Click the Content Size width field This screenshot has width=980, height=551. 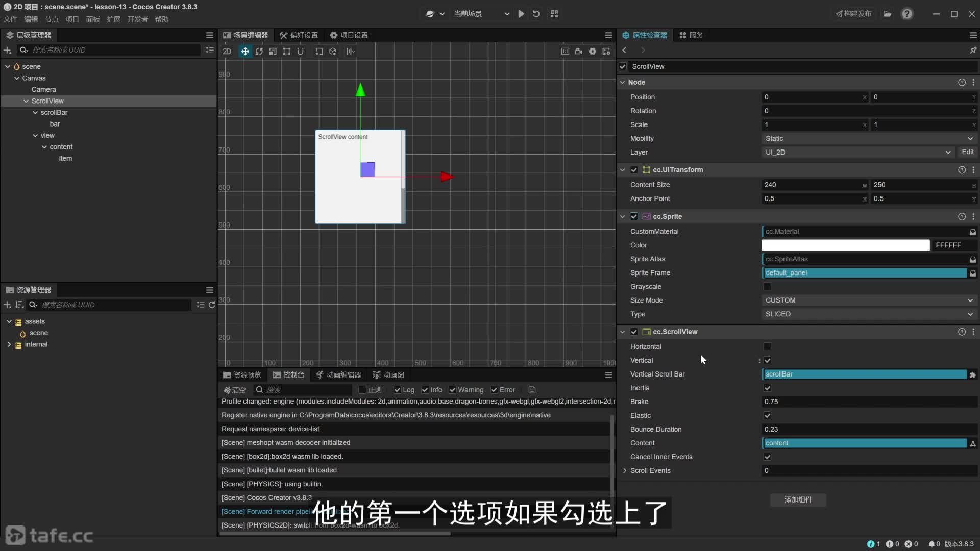814,185
